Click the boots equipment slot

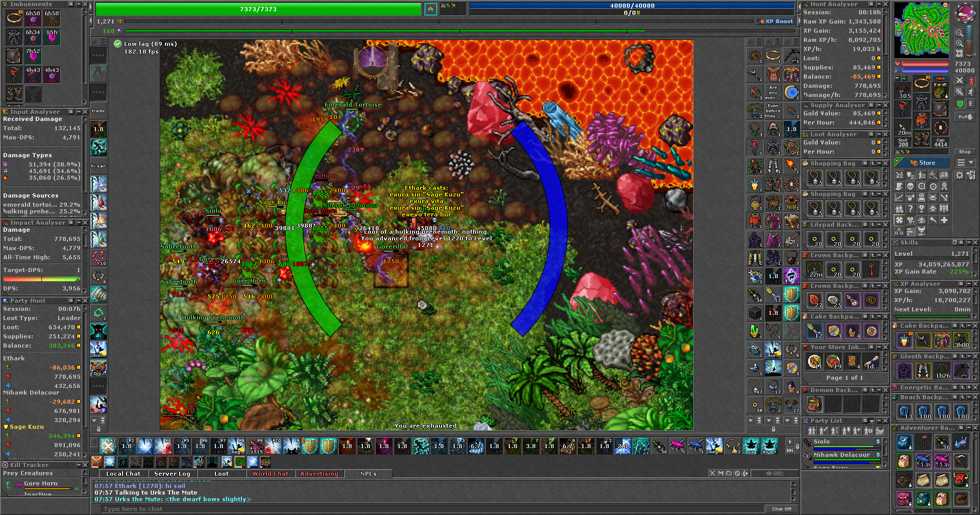(922, 139)
